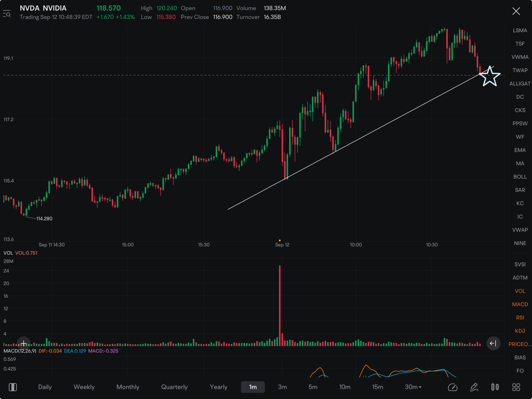
Task: Select the 15m interval
Action: pos(378,387)
